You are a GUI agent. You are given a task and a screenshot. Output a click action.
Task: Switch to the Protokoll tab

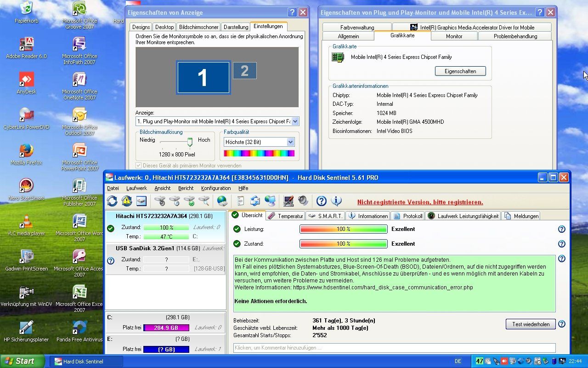pyautogui.click(x=408, y=216)
